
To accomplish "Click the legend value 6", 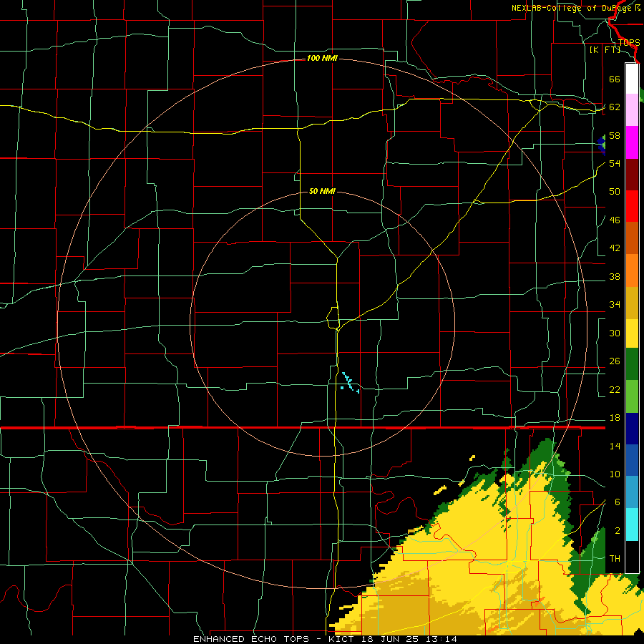I will 618,502.
